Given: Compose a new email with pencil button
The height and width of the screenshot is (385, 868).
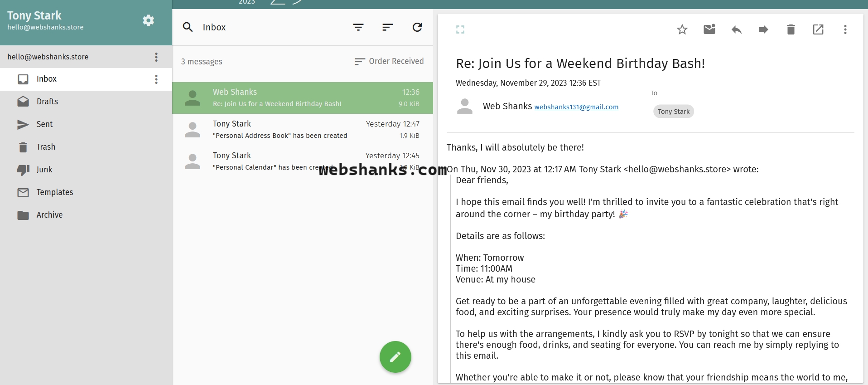Looking at the screenshot, I should click(395, 357).
